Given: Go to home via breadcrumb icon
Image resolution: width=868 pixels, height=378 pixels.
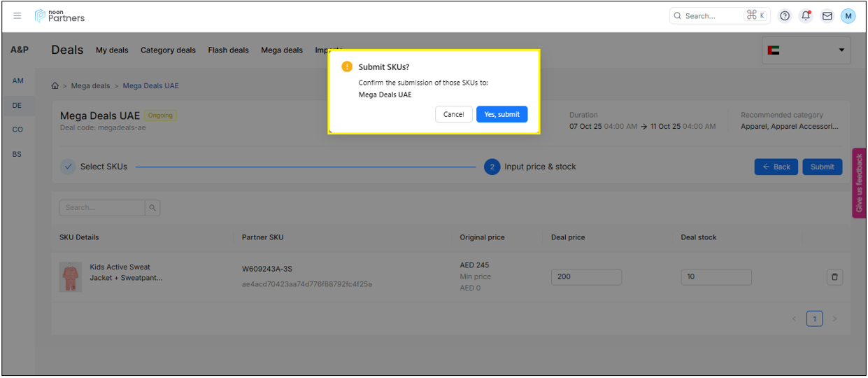Looking at the screenshot, I should point(55,86).
